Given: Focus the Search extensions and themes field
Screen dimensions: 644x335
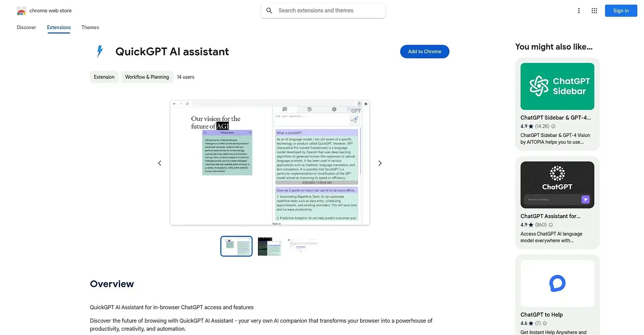Looking at the screenshot, I should click(323, 11).
